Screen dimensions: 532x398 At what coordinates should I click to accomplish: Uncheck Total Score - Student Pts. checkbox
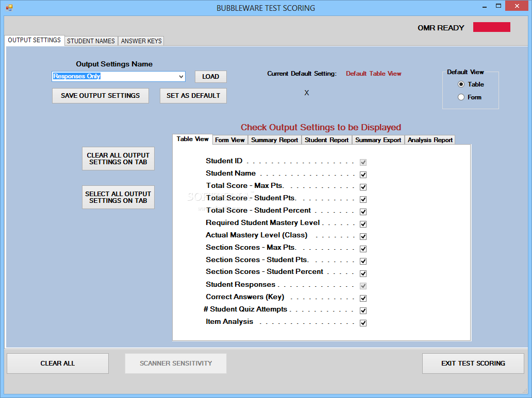click(x=363, y=199)
